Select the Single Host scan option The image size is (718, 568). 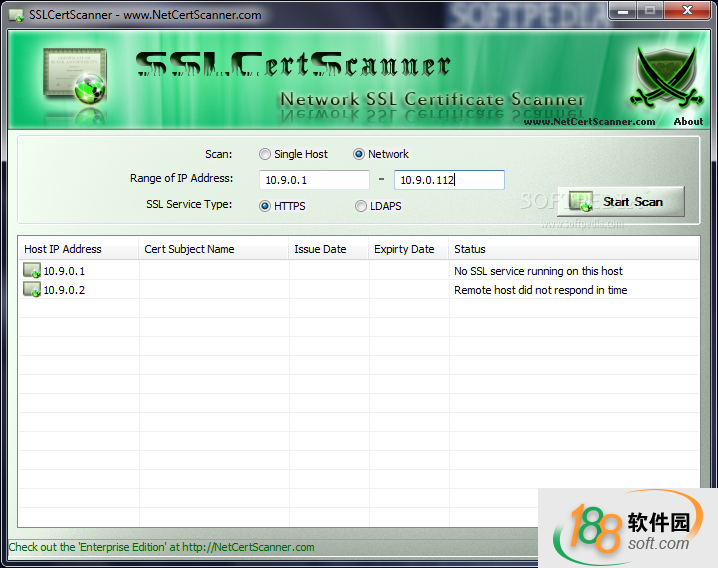click(265, 154)
